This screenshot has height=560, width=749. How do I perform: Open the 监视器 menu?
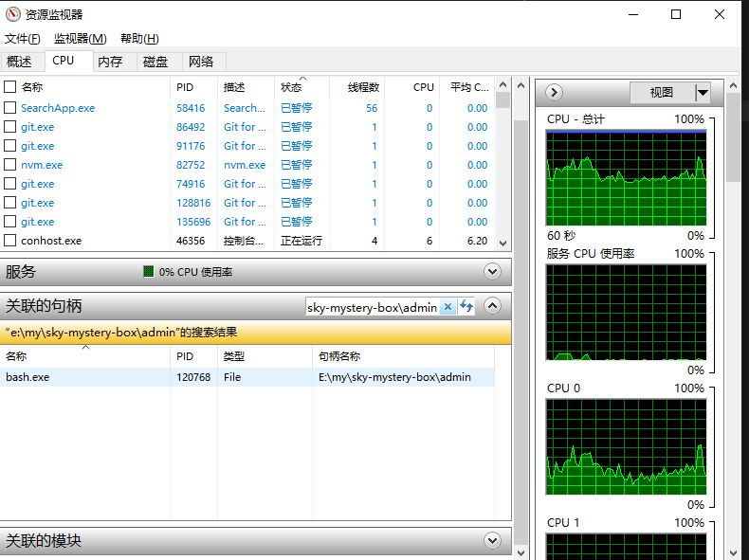click(x=80, y=39)
